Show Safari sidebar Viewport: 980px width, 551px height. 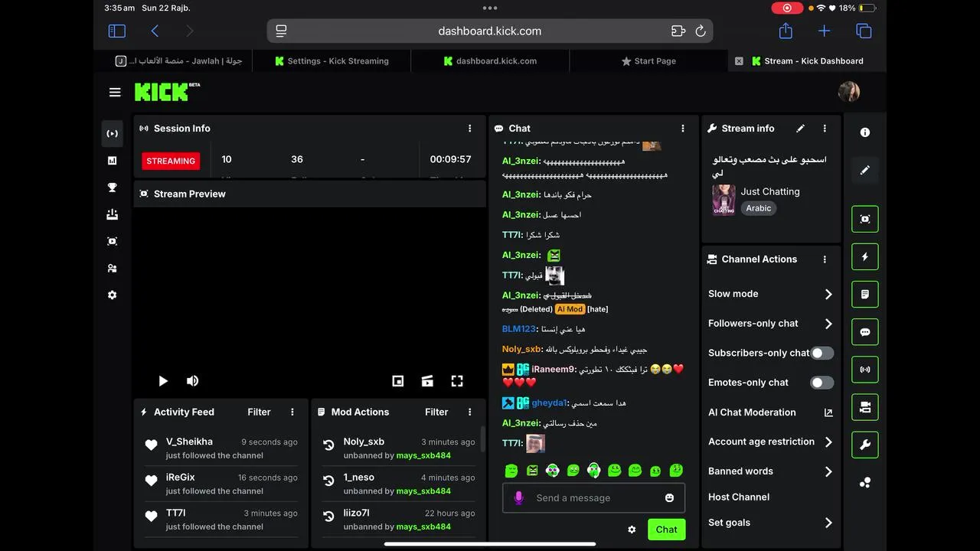click(117, 31)
